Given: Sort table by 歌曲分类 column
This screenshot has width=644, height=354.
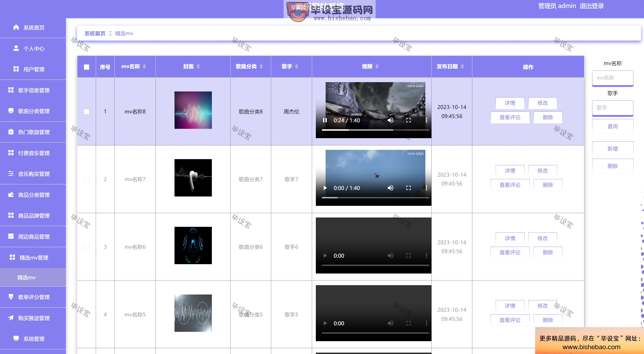Looking at the screenshot, I should point(261,67).
